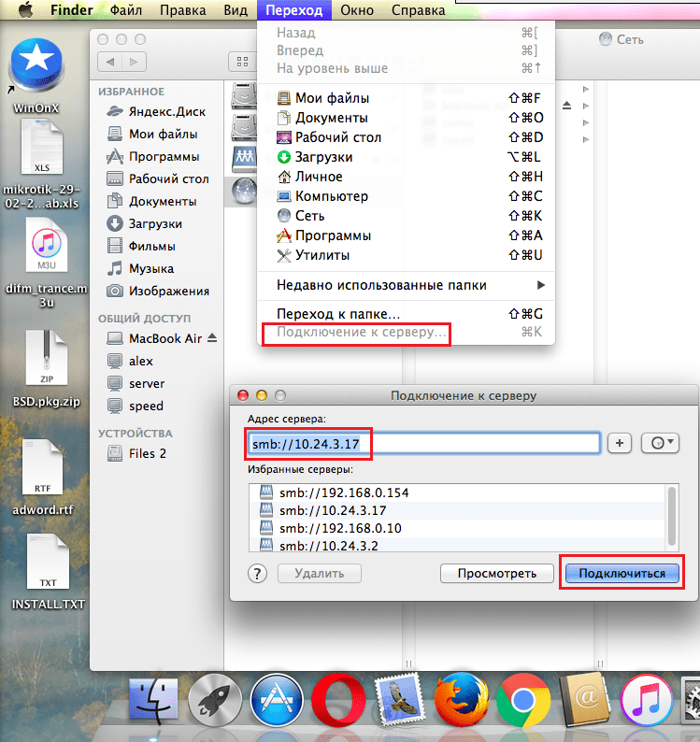This screenshot has width=700, height=742.
Task: Open the Mail stamp icon in Dock
Action: pyautogui.click(x=399, y=700)
